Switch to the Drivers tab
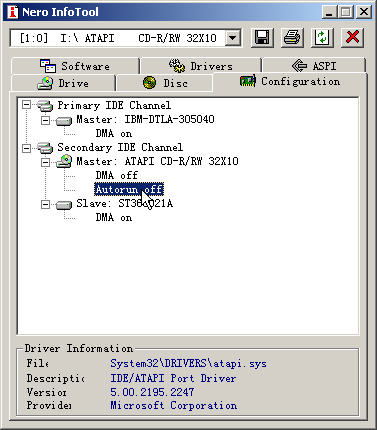Viewport: 377px width, 430px height. (201, 66)
